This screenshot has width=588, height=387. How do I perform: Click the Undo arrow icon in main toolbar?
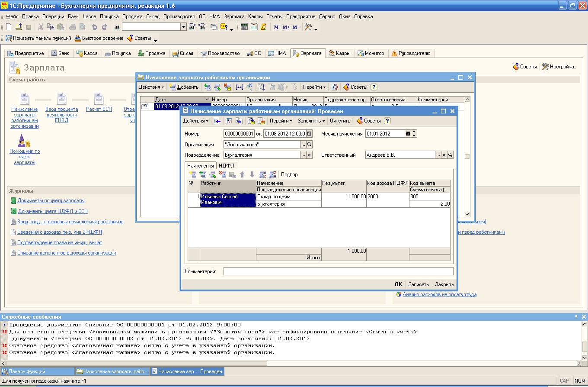click(94, 27)
